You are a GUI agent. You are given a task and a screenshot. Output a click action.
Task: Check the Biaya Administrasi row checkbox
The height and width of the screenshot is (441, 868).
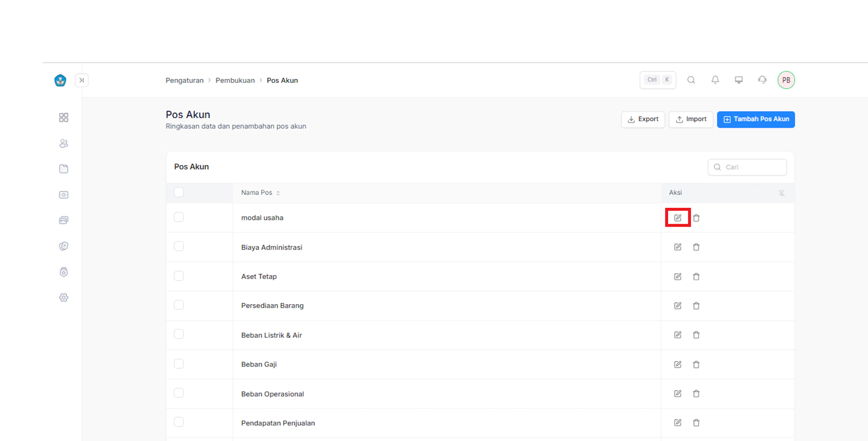tap(179, 246)
